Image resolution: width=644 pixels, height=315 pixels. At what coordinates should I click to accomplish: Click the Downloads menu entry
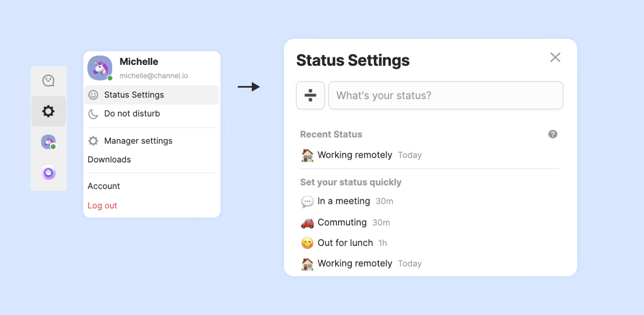[x=109, y=160]
